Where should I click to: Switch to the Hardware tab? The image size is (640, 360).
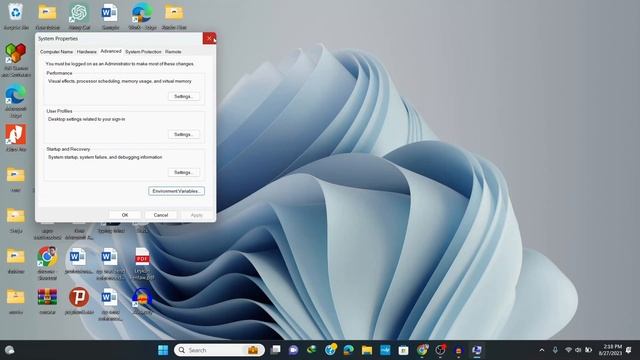pyautogui.click(x=87, y=52)
